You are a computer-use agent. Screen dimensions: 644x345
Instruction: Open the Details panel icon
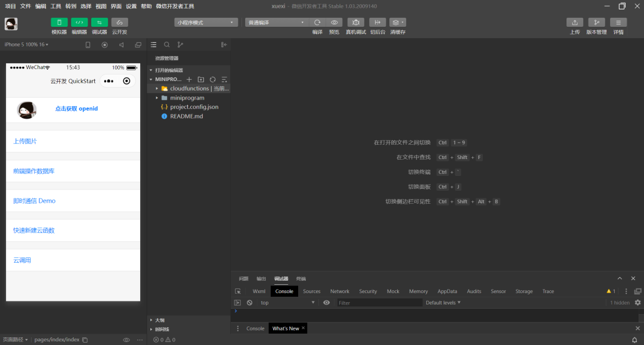click(618, 23)
